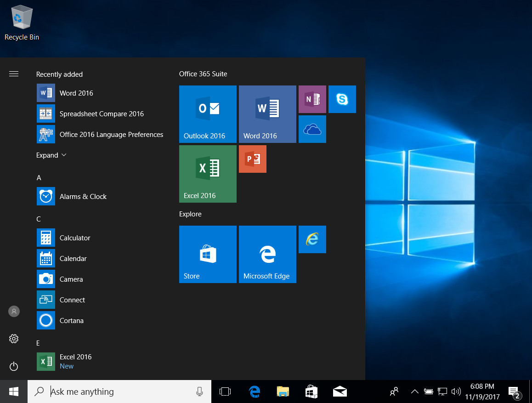Click the Ask me anything search box
The image size is (532, 403).
(x=119, y=392)
